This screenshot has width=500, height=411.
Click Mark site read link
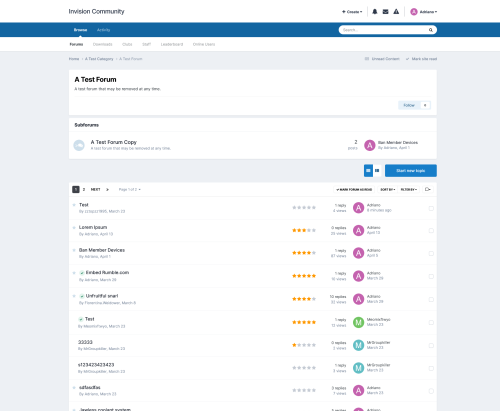421,59
